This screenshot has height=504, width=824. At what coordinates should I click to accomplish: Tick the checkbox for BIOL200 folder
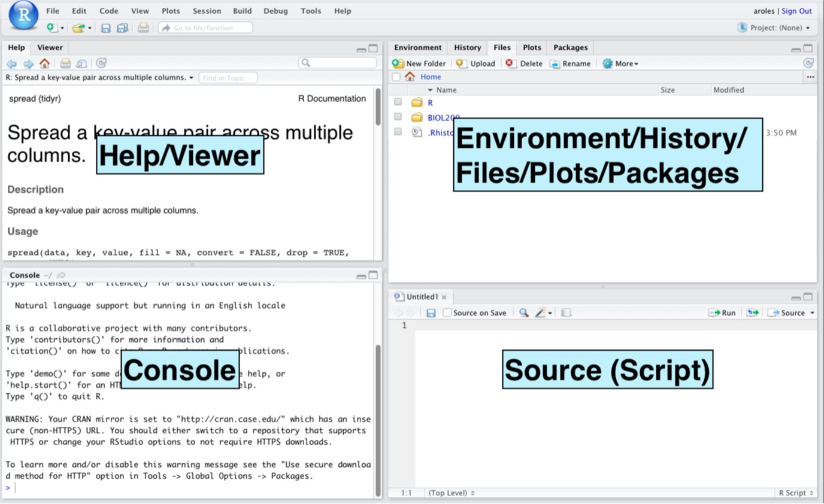398,117
